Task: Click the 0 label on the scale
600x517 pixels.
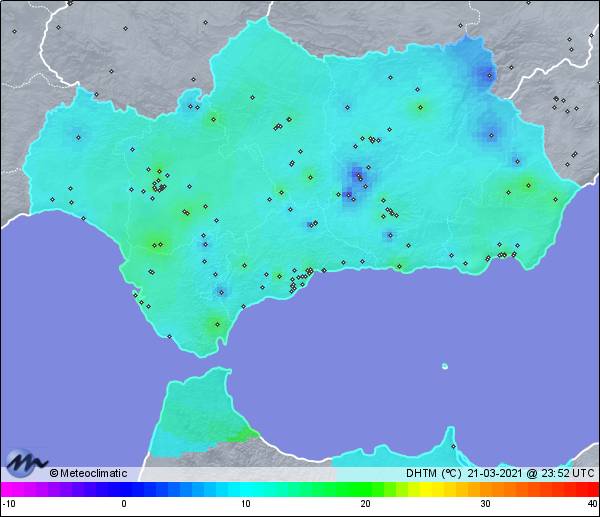Action: click(x=124, y=504)
